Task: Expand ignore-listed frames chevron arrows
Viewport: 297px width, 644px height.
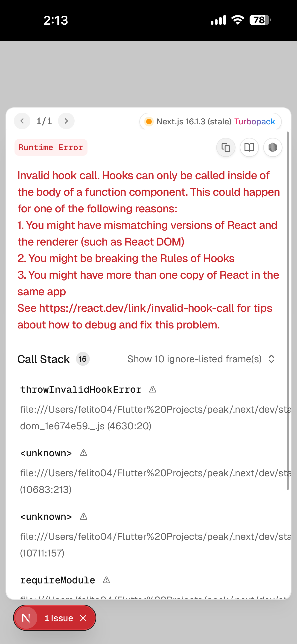Action: coord(271,359)
